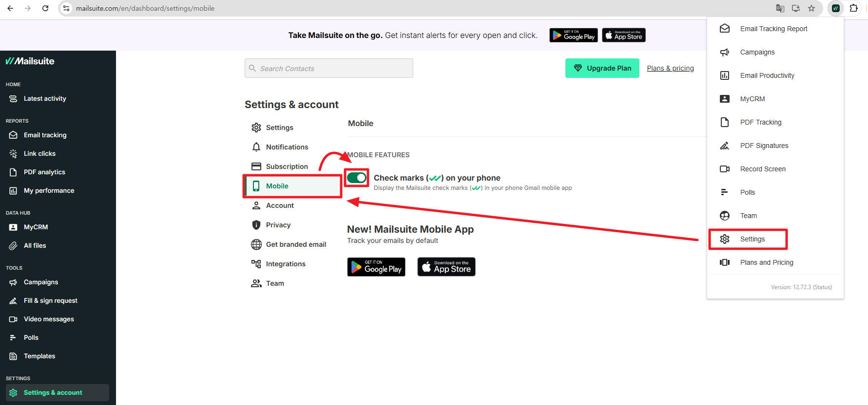Select Plans and Pricing in the extension popup
868x405 pixels.
pyautogui.click(x=775, y=262)
